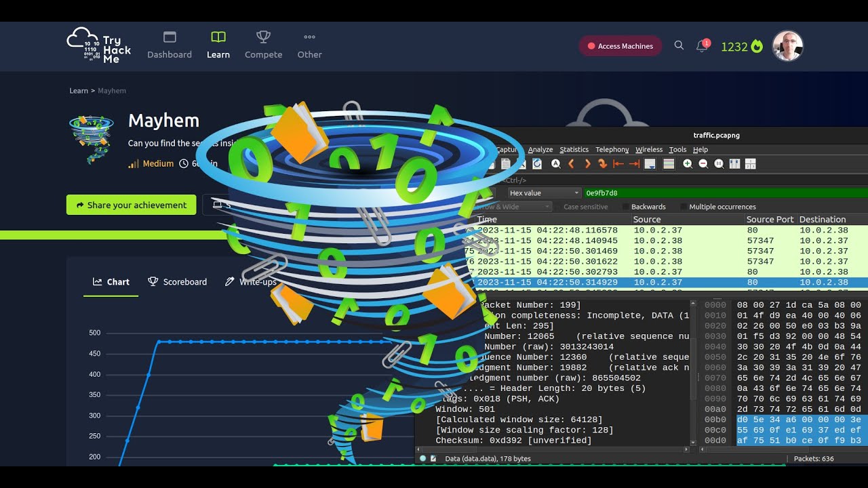Click the Access Machines button
The width and height of the screenshot is (868, 488).
(620, 46)
